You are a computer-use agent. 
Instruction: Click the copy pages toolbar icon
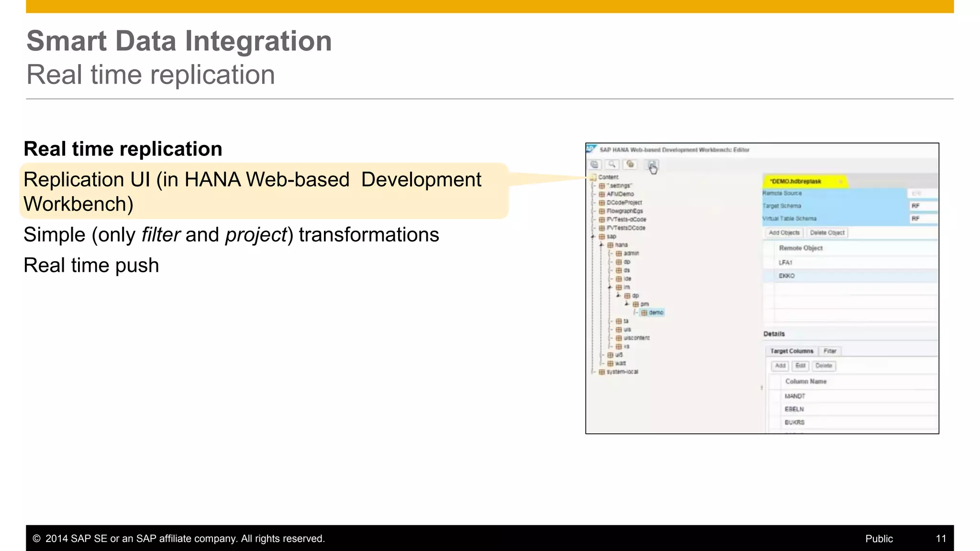(595, 165)
